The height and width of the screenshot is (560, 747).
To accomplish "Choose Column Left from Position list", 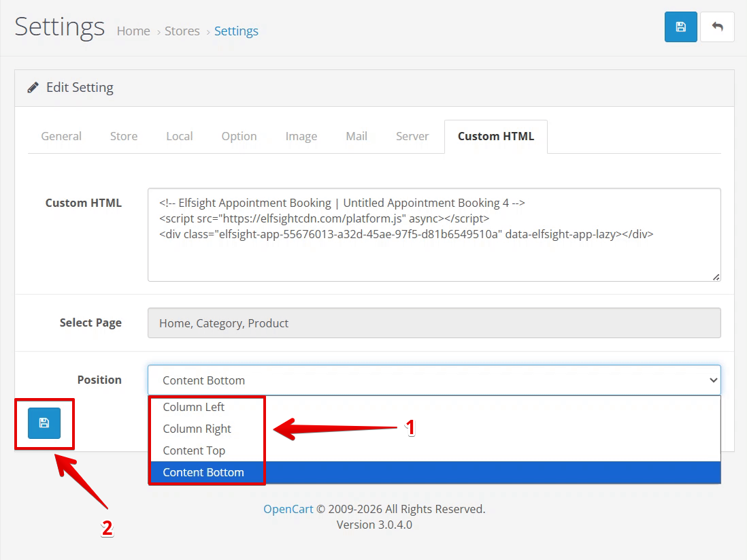I will 435,407.
